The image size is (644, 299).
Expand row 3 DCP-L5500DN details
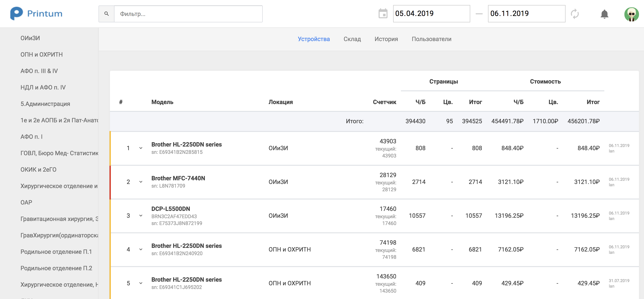tap(141, 216)
